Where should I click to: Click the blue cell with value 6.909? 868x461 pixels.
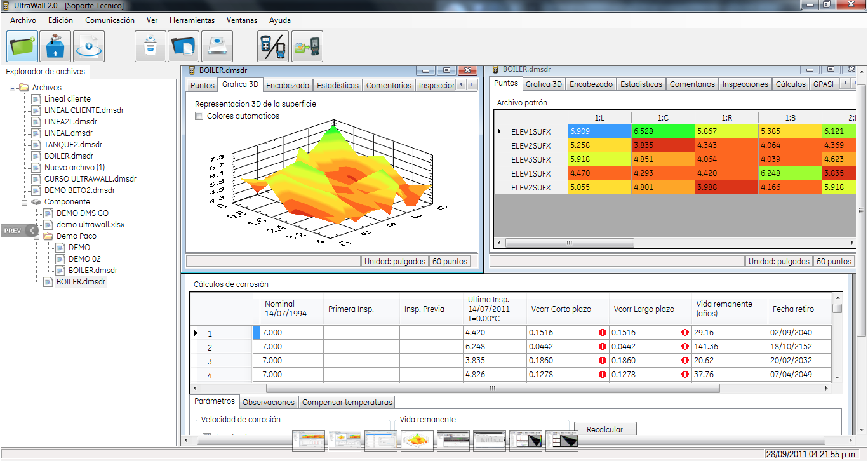(599, 131)
